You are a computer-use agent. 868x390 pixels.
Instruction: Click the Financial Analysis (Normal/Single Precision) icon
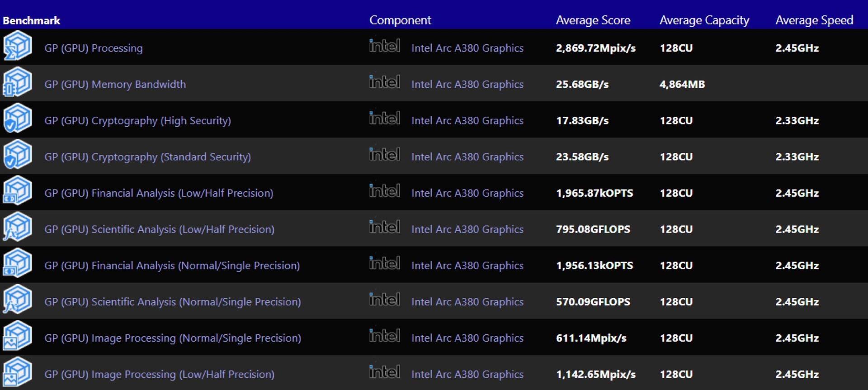tap(17, 263)
